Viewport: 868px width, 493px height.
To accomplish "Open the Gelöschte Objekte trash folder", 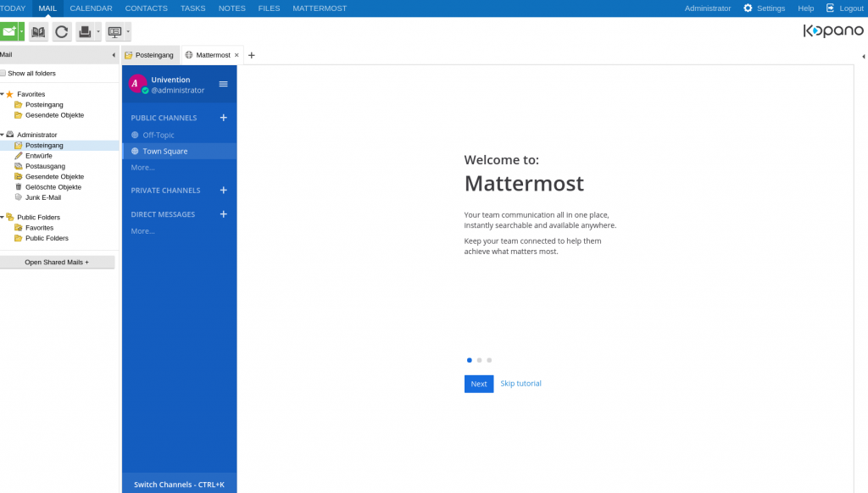I will (x=53, y=187).
